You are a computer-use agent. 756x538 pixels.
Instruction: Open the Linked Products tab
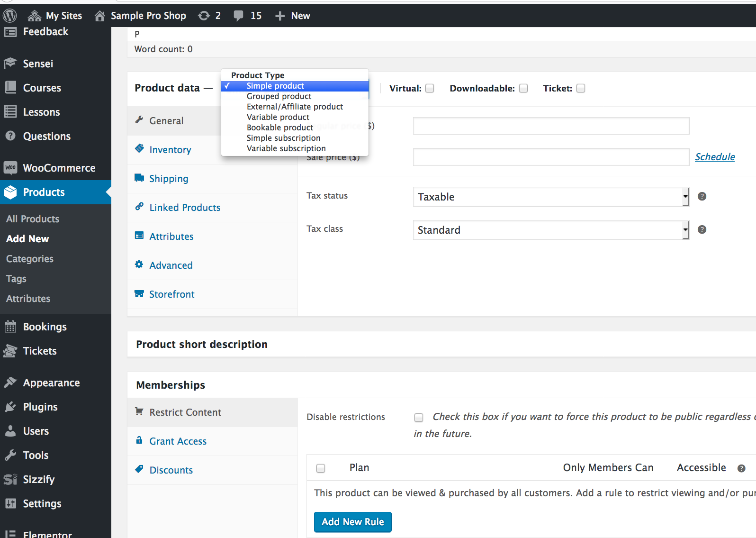point(212,208)
